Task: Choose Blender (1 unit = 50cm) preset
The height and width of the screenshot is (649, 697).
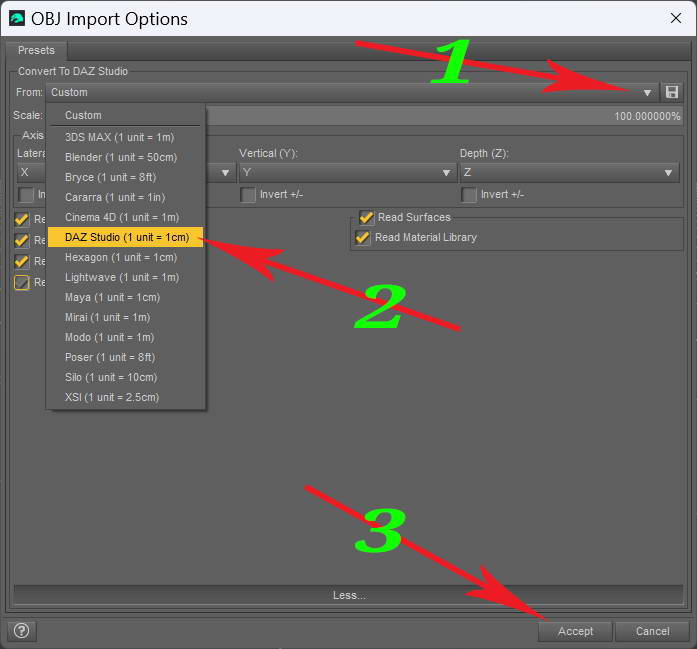Action: pyautogui.click(x=126, y=157)
